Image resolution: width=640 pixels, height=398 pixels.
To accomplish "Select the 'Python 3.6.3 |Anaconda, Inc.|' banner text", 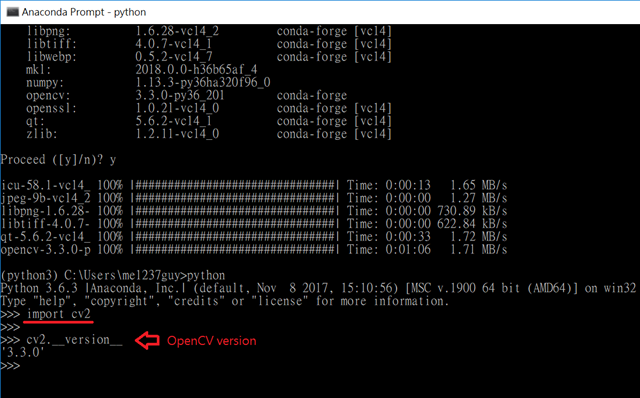I will (93, 288).
